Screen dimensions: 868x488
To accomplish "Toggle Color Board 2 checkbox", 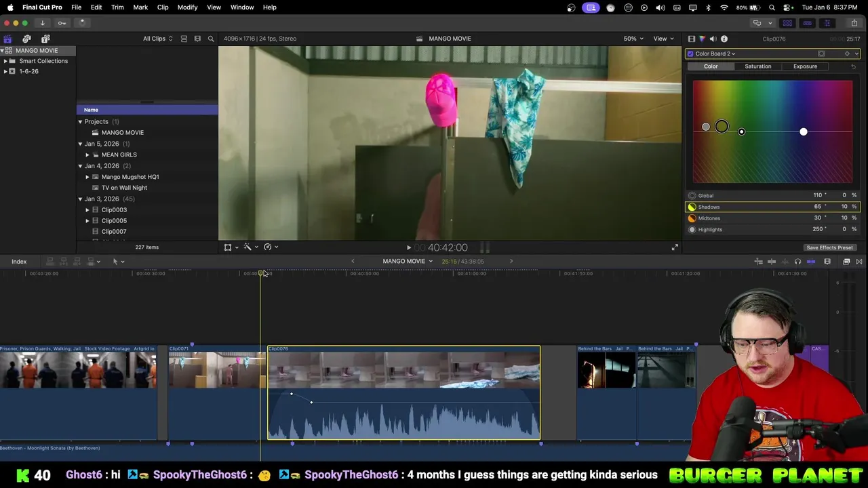I will [691, 54].
